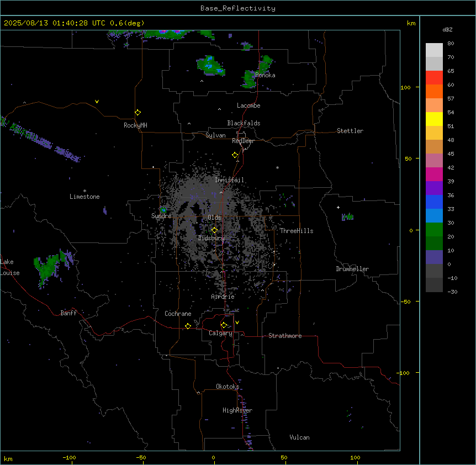Click the Lake Louise label

pos(10,267)
